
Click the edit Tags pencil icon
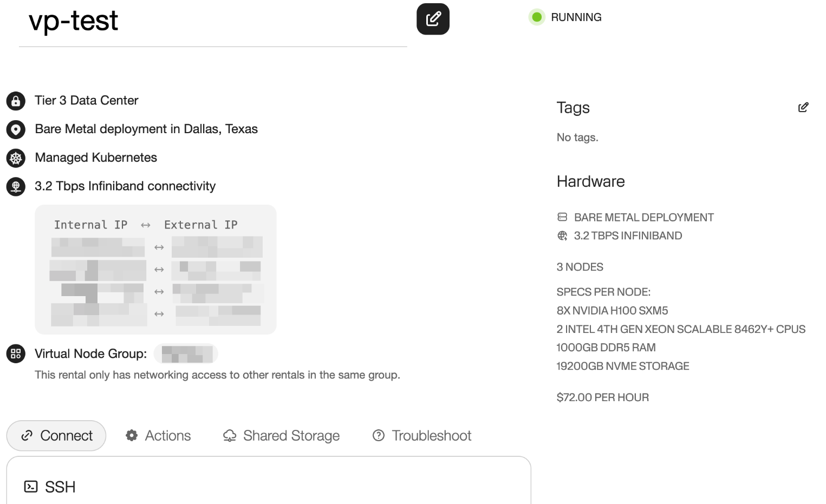tap(803, 107)
